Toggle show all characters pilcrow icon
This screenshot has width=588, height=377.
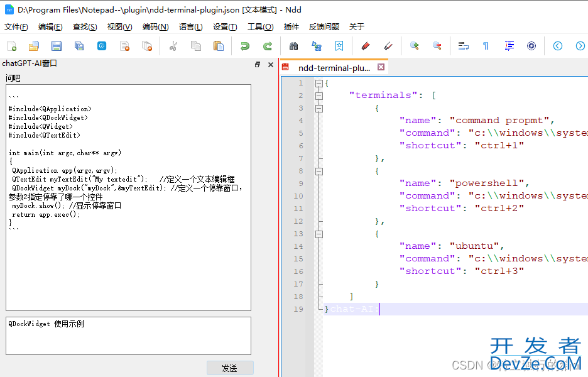point(486,46)
